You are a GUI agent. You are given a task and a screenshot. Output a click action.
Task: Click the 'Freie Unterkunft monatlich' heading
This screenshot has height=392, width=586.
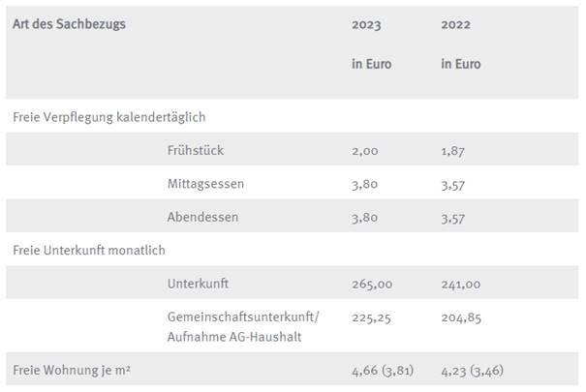coord(89,251)
